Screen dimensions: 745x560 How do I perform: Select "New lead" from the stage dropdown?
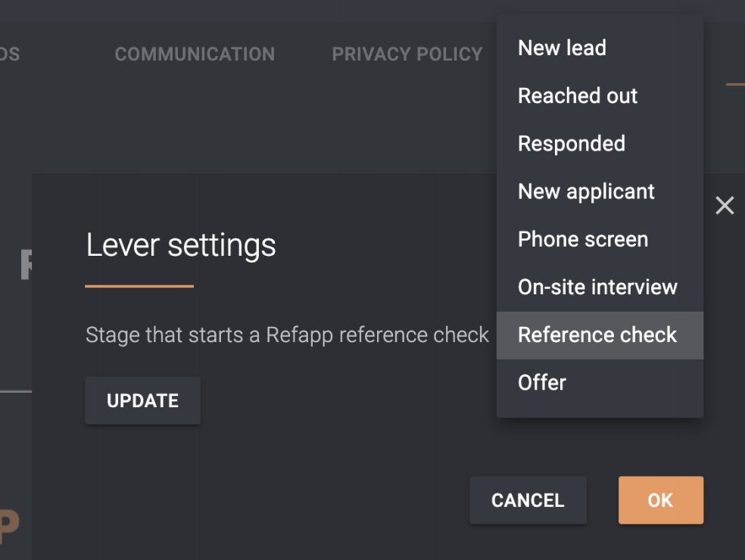[562, 48]
